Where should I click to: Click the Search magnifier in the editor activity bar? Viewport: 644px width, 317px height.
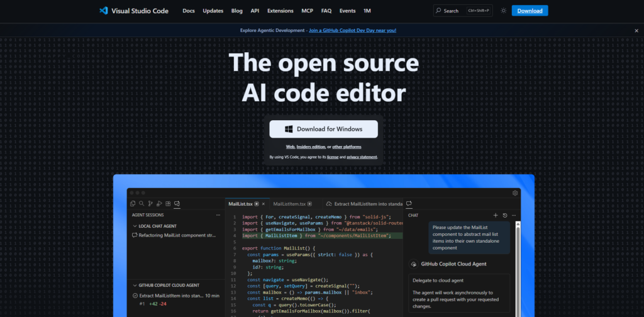(x=142, y=204)
